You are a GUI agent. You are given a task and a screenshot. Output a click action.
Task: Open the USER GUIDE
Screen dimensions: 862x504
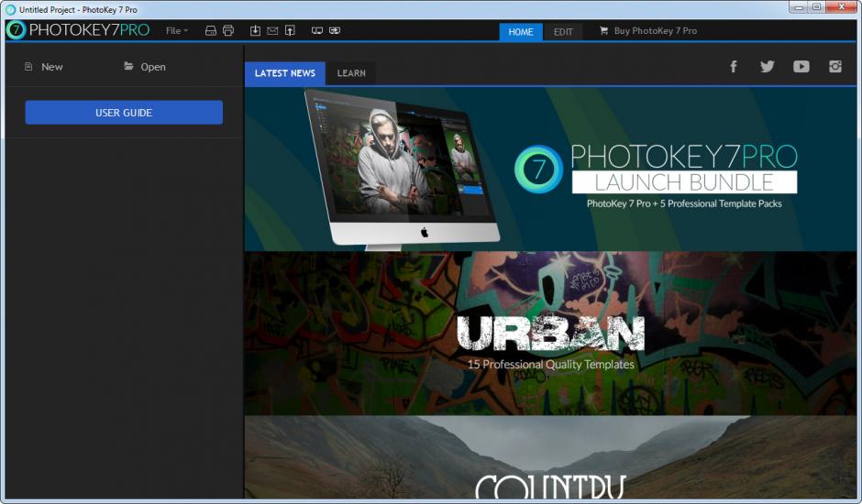point(124,112)
